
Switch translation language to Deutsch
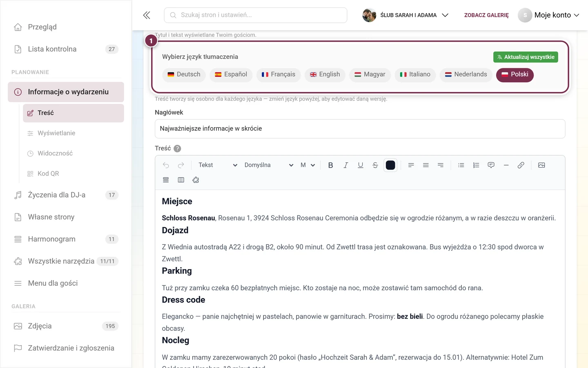click(x=184, y=74)
